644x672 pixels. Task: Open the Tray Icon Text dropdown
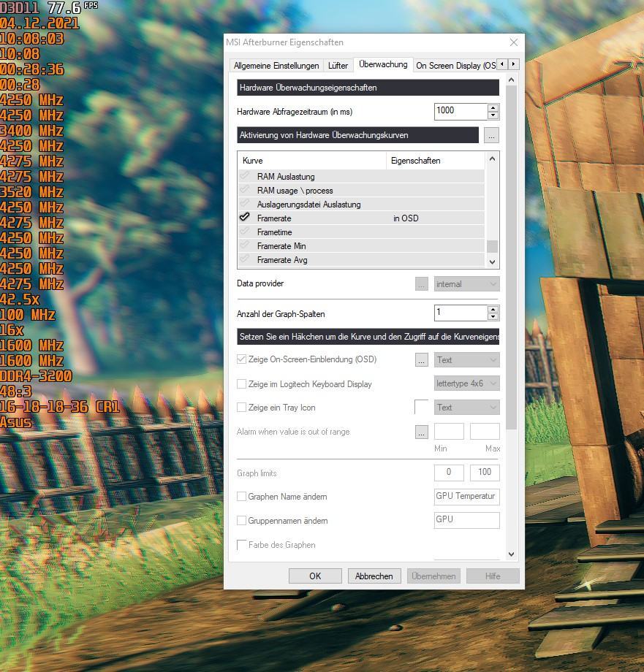(466, 407)
